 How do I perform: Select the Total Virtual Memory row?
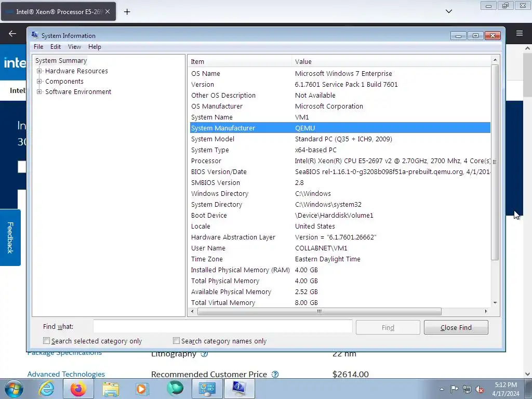[x=340, y=303]
